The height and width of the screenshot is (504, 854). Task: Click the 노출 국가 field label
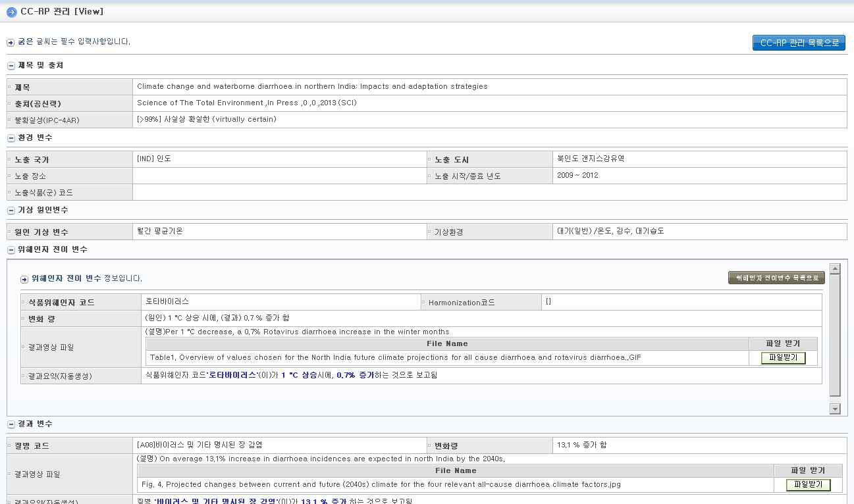(x=32, y=160)
